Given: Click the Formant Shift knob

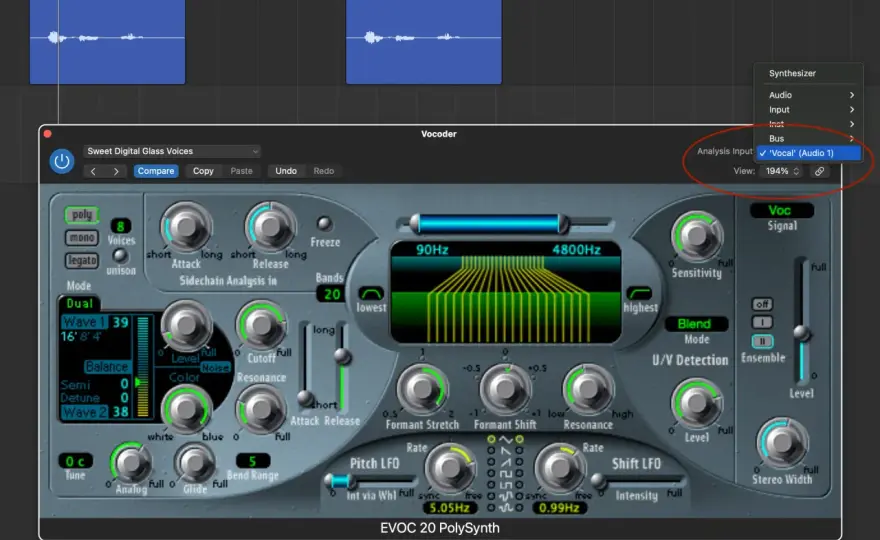Looking at the screenshot, I should tap(505, 388).
